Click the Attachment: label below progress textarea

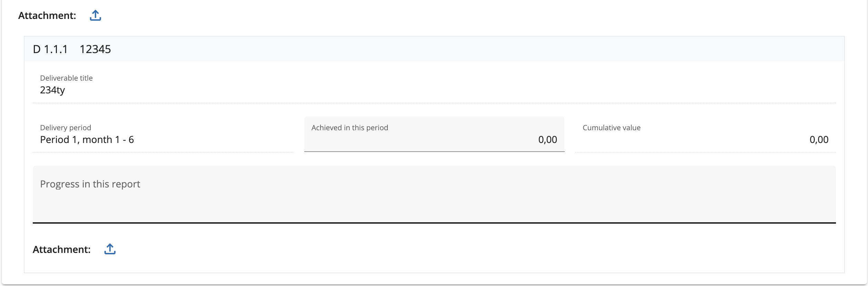point(61,249)
